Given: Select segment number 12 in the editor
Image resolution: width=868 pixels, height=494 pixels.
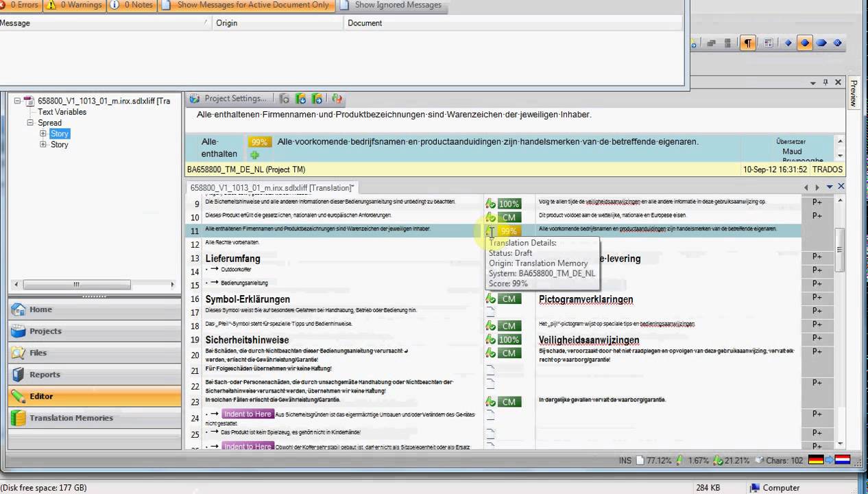Looking at the screenshot, I should 195,244.
